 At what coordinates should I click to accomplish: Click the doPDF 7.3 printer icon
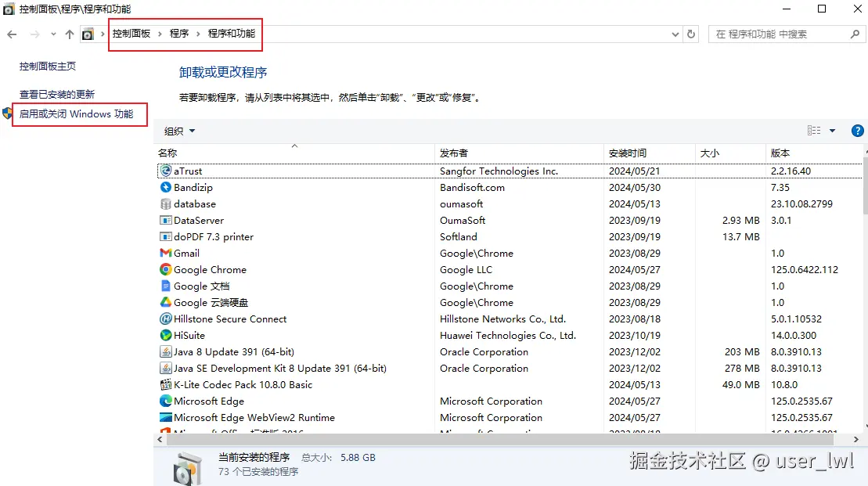coord(165,237)
